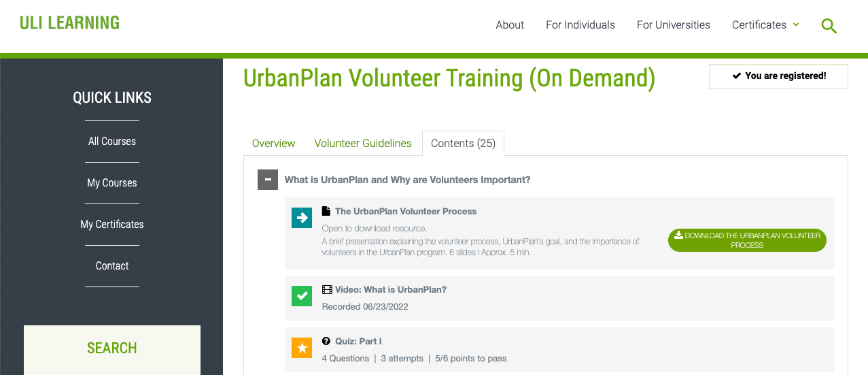The image size is (868, 375).
Task: Collapse the What is UrbanPlan section
Action: tap(268, 180)
